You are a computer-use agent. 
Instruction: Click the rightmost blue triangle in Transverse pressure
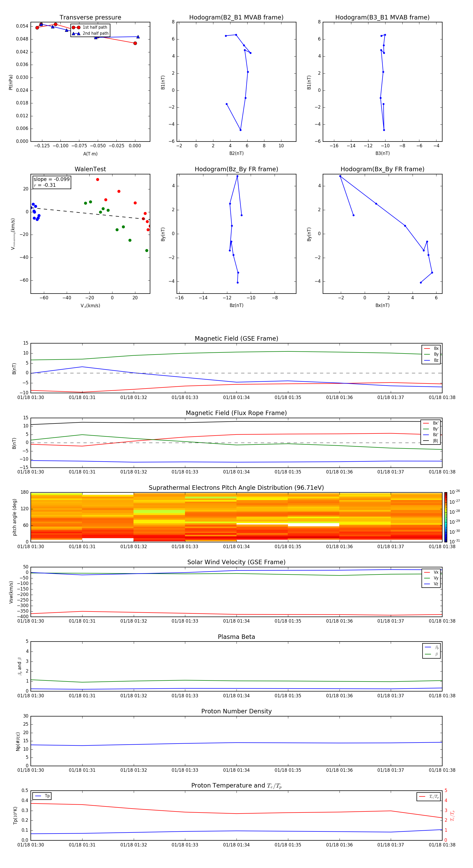click(138, 37)
